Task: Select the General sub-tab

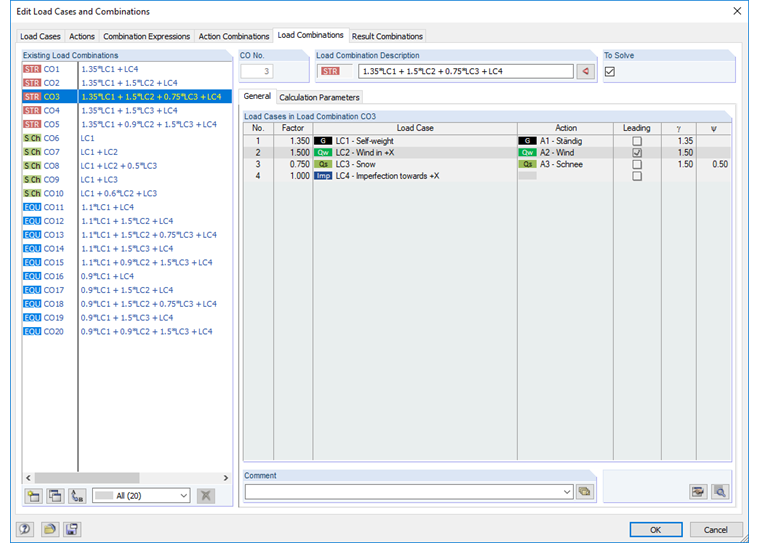Action: pos(257,96)
